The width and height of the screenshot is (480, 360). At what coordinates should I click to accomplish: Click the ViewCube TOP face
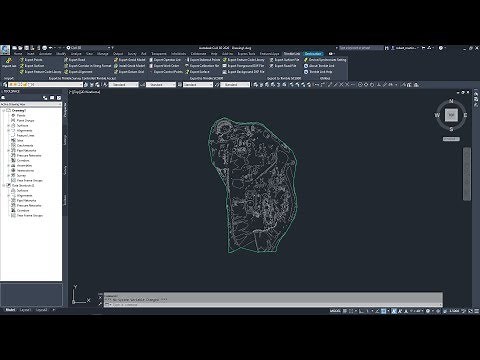point(451,115)
